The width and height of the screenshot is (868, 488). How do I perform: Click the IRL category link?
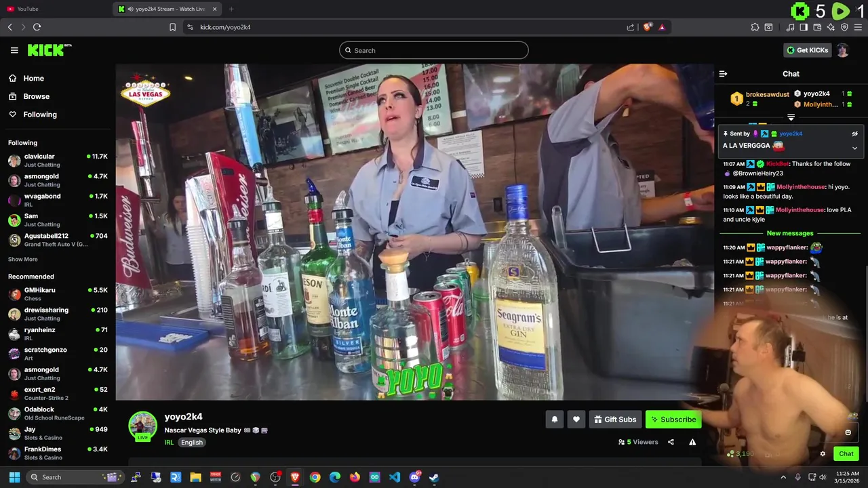pyautogui.click(x=169, y=443)
